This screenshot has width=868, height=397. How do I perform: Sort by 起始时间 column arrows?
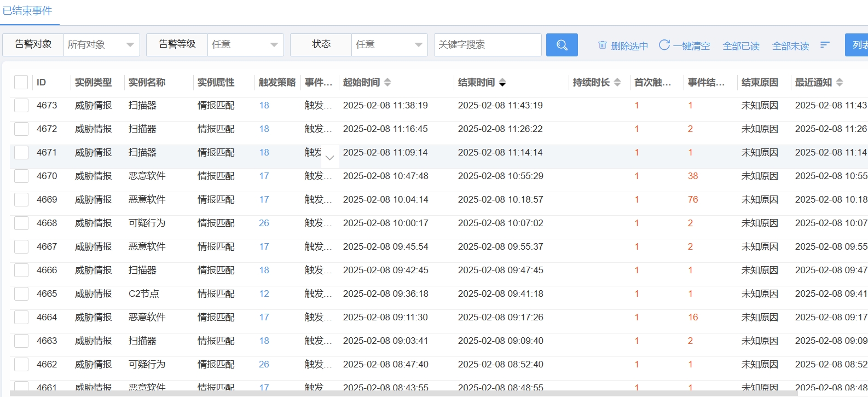tap(387, 82)
